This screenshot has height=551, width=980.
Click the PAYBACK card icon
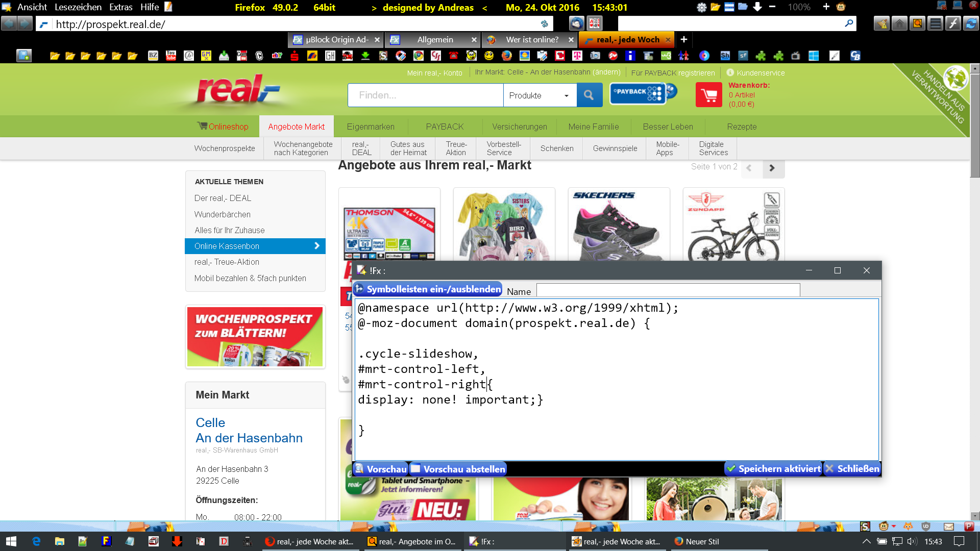point(638,93)
